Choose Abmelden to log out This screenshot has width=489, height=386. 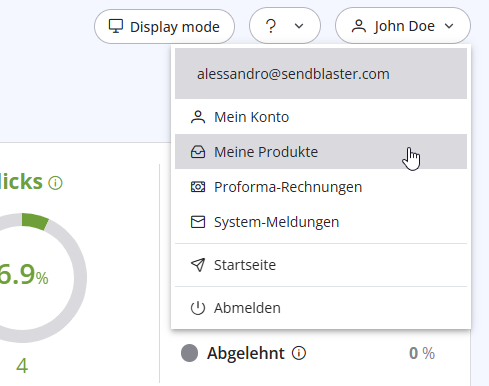(x=321, y=308)
